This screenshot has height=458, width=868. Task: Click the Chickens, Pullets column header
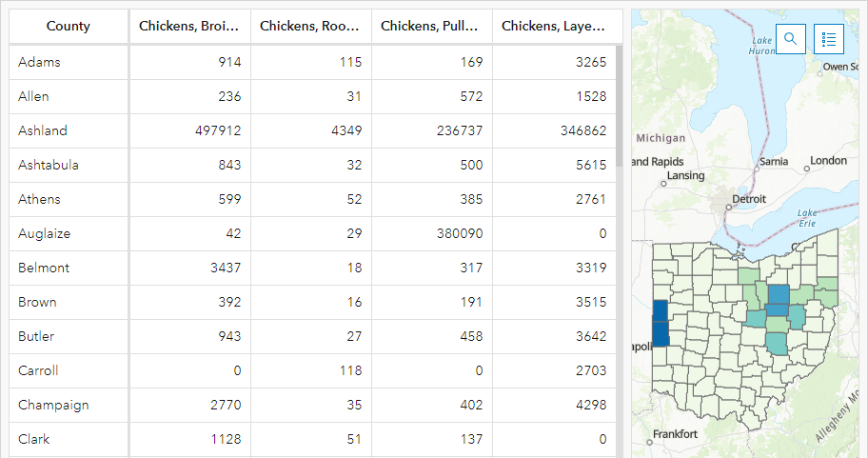(431, 26)
